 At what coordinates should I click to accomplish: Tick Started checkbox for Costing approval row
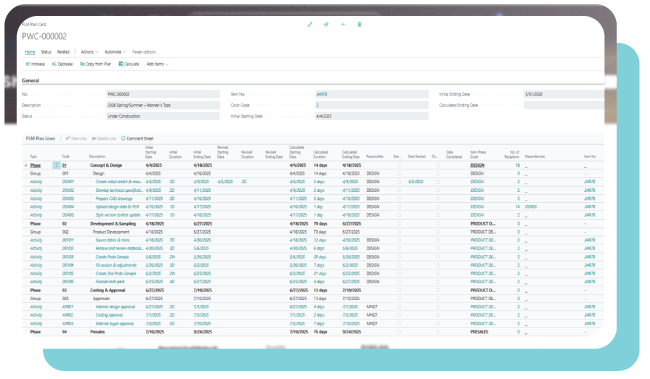click(x=399, y=315)
